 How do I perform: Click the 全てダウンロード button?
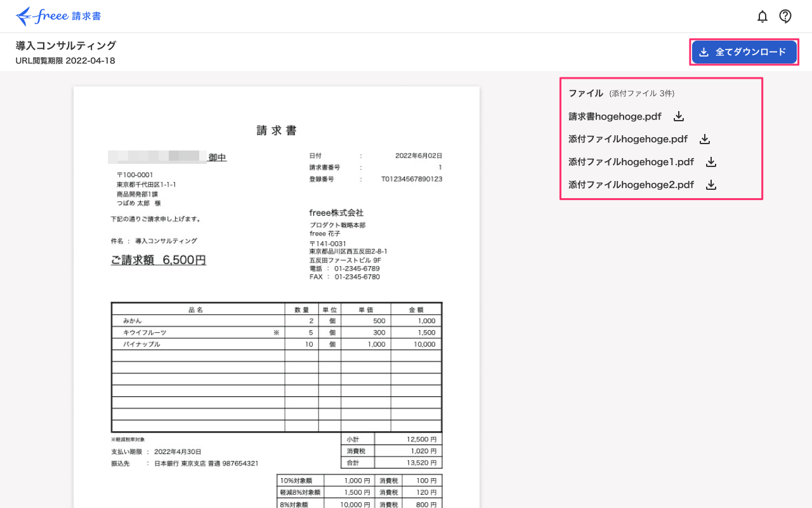[743, 52]
